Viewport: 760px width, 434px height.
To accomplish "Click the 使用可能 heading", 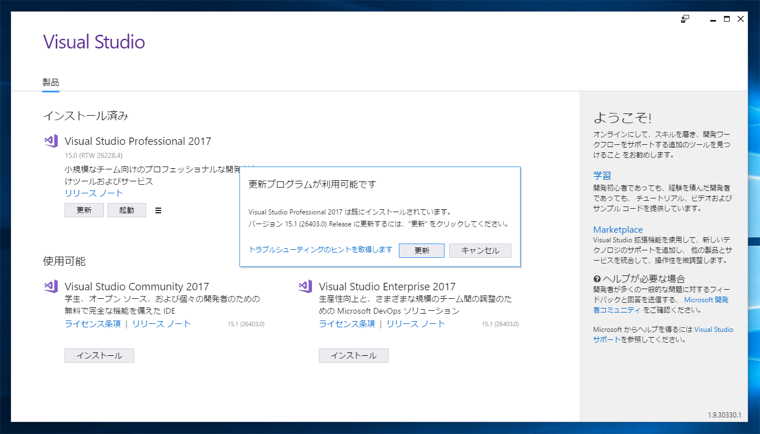I will [64, 261].
